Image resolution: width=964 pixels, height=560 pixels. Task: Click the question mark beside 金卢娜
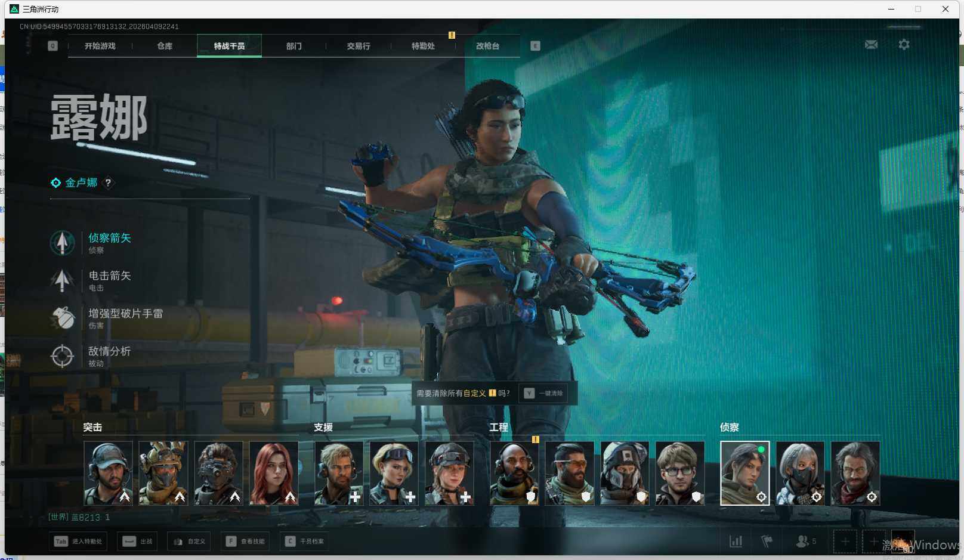(108, 182)
